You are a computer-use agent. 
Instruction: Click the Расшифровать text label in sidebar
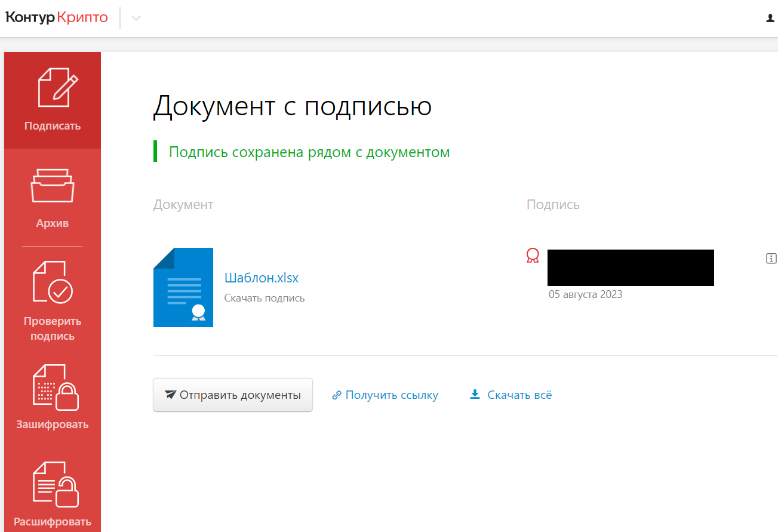pyautogui.click(x=53, y=521)
